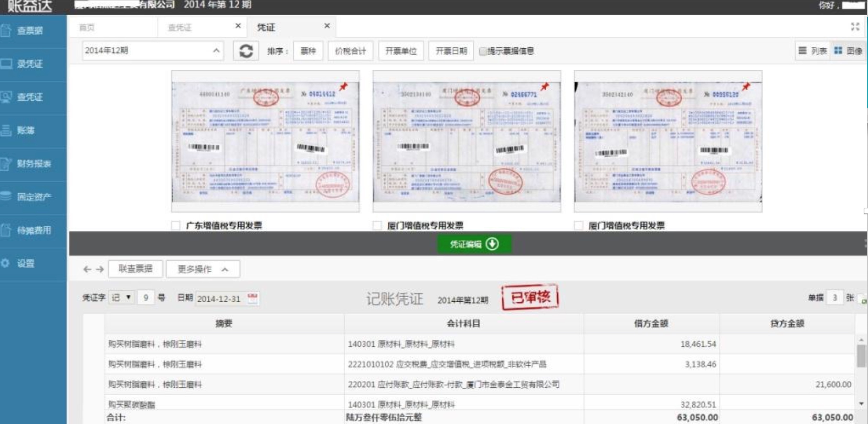Expand the 2014年12期 period dropdown
The image size is (868, 424).
pos(216,51)
